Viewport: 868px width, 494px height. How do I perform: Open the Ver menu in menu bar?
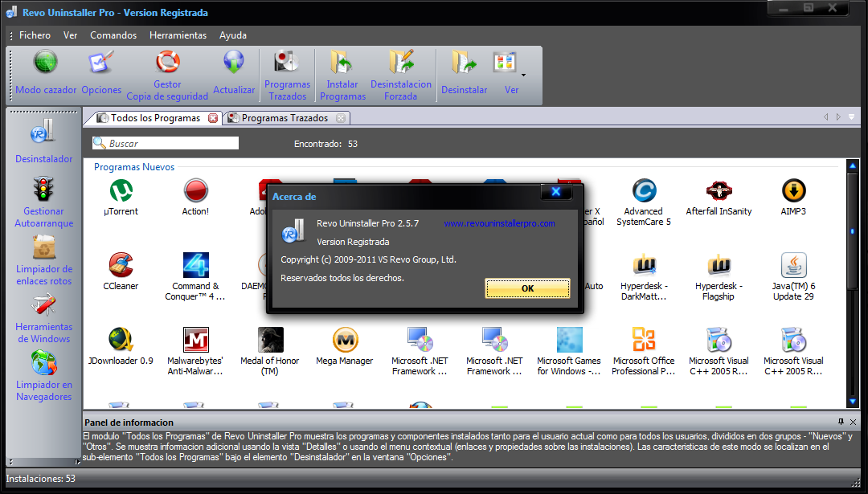coord(70,35)
